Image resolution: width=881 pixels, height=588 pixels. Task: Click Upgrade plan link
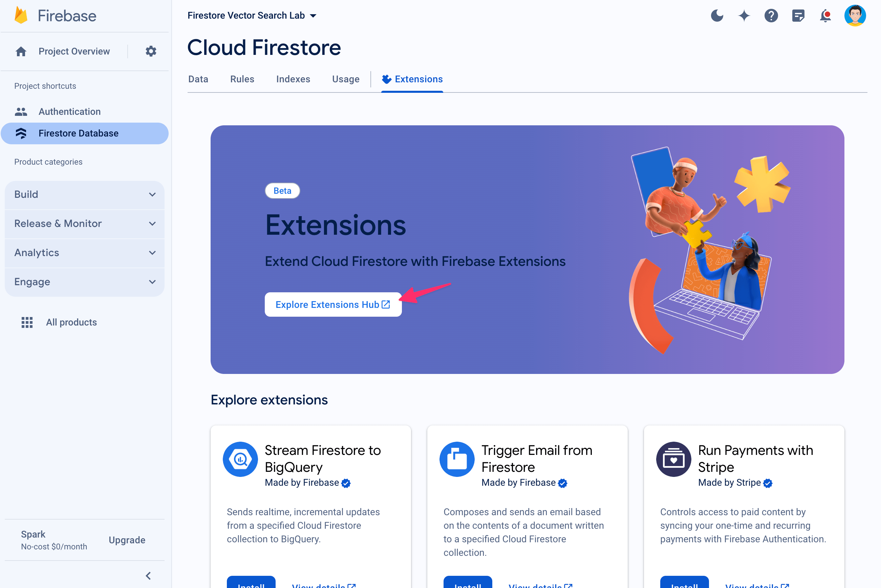[x=127, y=540]
